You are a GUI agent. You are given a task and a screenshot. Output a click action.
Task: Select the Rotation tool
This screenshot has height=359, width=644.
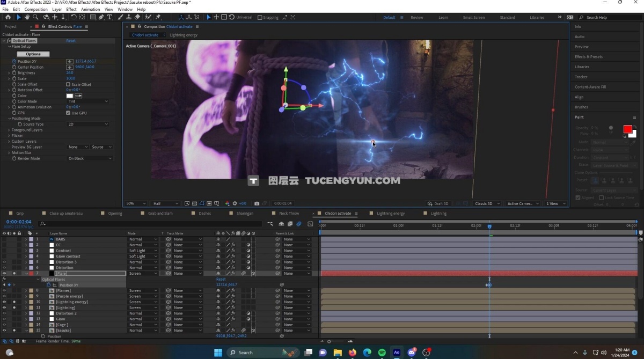pos(73,17)
